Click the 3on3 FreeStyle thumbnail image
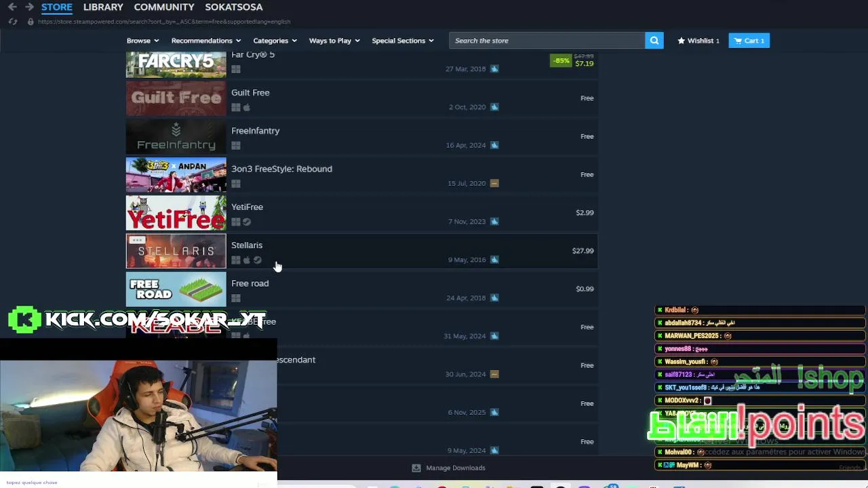 click(x=176, y=175)
